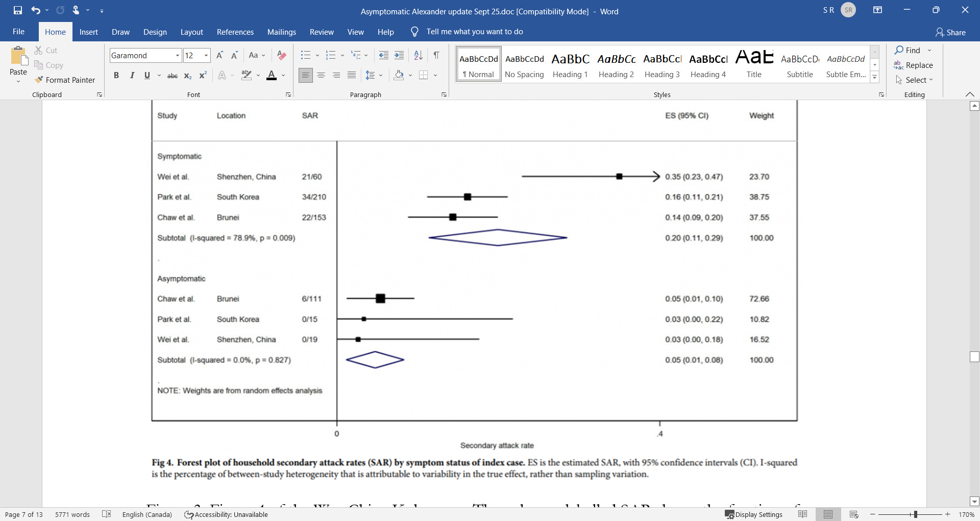Screen dimensions: 980x521
Task: Click the zoom slider handle
Action: tap(916, 514)
